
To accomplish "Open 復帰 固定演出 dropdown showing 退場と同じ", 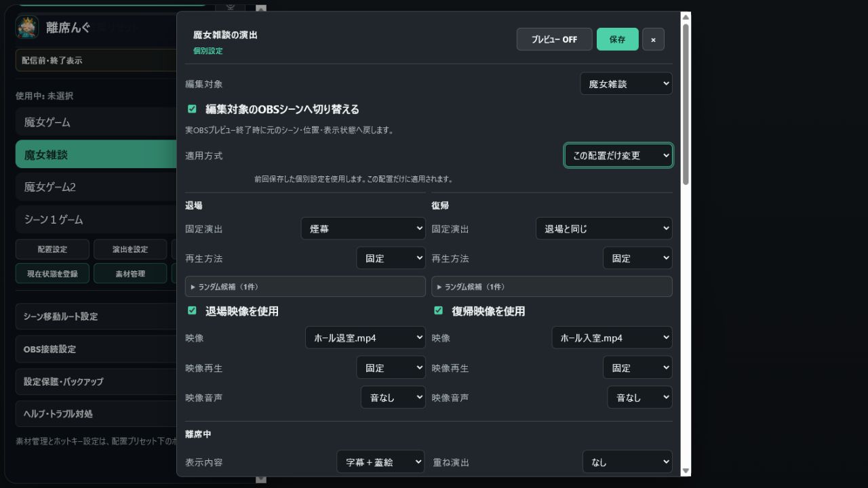I will (604, 228).
